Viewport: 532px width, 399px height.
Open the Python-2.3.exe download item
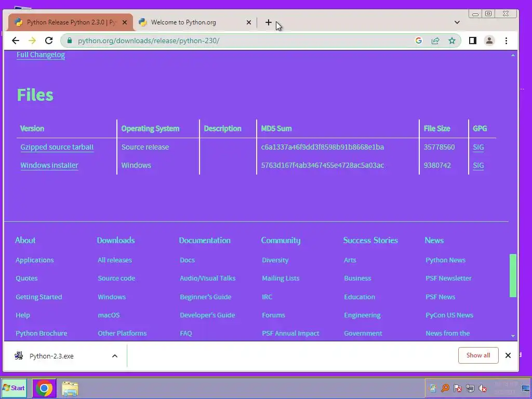click(51, 356)
